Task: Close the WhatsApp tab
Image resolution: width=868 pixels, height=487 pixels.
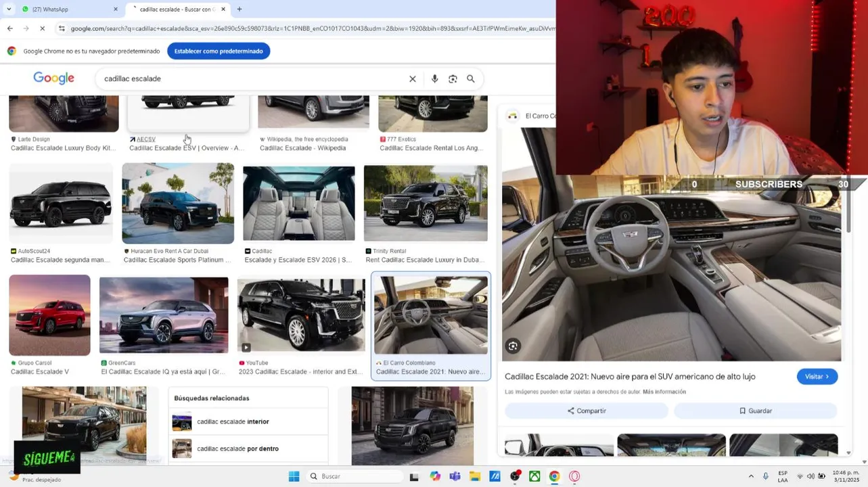Action: 116,9
